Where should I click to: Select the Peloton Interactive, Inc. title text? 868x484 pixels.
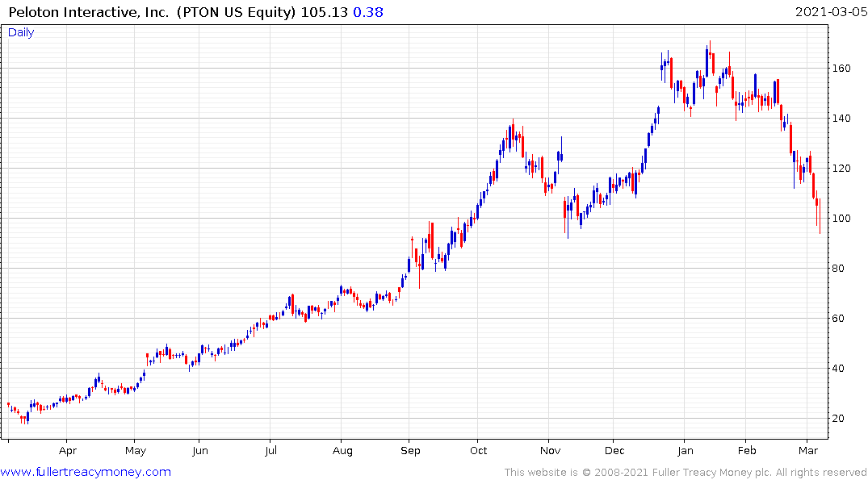tap(89, 12)
